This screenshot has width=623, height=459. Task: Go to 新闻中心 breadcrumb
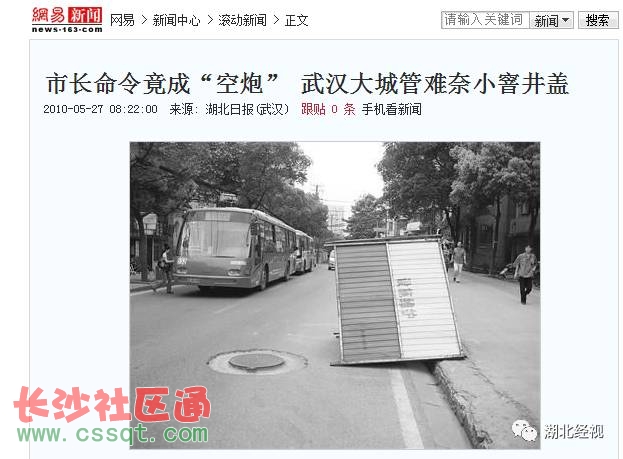point(176,20)
